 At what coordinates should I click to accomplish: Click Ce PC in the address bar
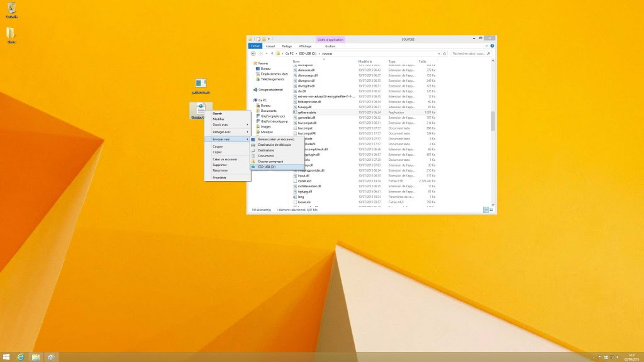pyautogui.click(x=289, y=53)
